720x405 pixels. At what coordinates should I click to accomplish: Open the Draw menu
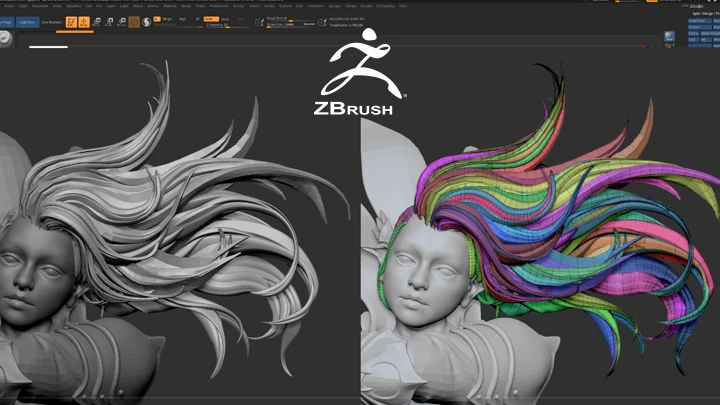[57, 6]
